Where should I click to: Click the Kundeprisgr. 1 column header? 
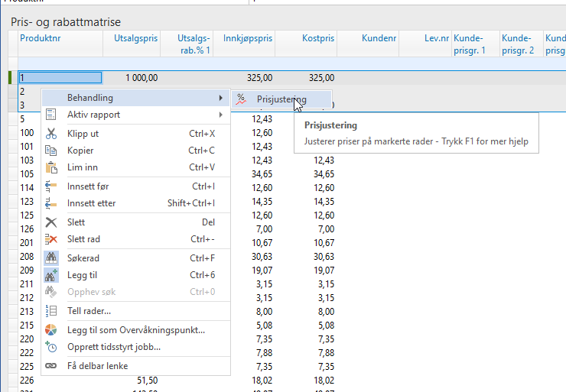coord(476,44)
